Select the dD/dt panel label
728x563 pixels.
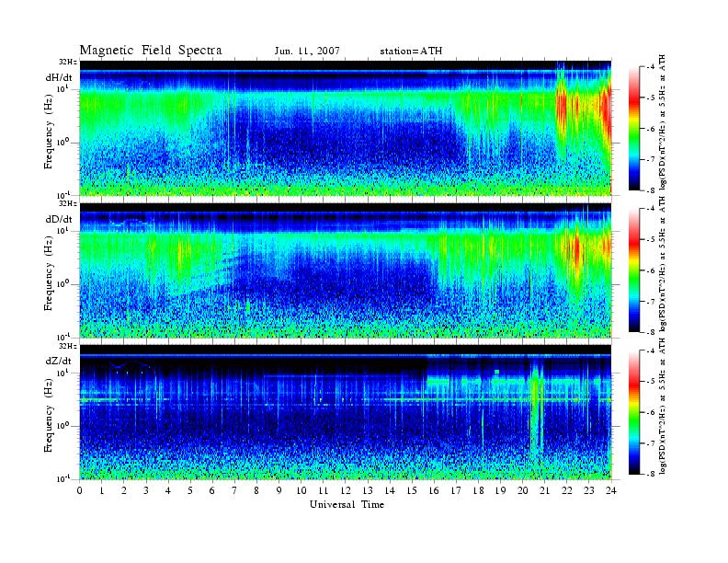coord(59,219)
